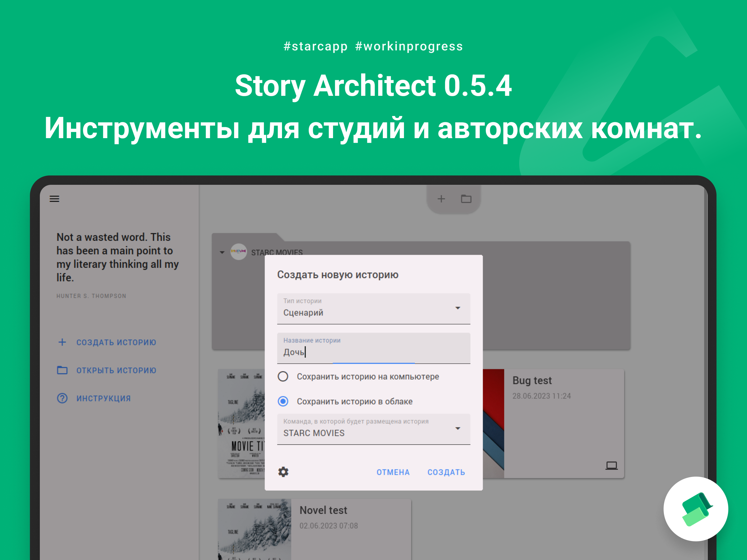This screenshot has height=560, width=747.
Task: Collapse the STARC MOVIES folder arrow
Action: pos(222,252)
